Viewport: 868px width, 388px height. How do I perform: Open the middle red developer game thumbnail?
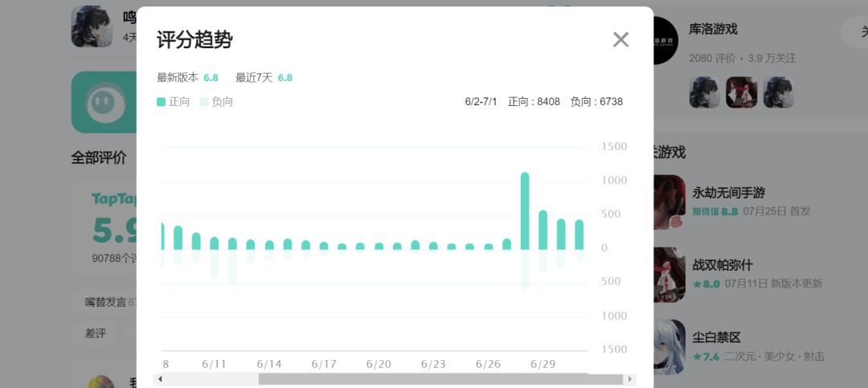coord(741,92)
